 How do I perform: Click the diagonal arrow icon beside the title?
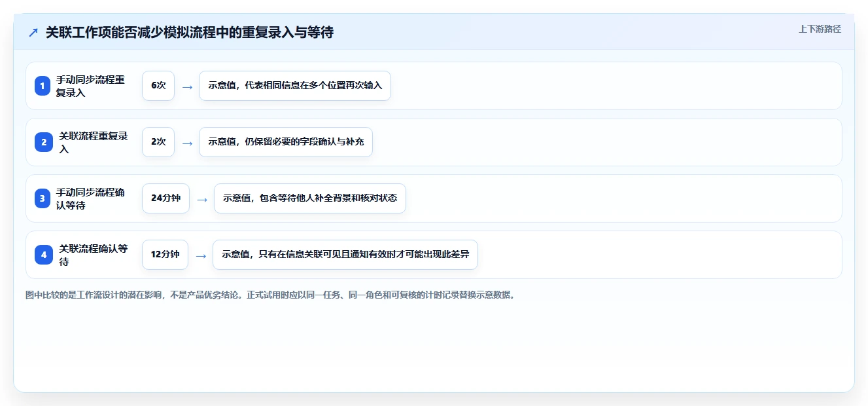pos(33,32)
